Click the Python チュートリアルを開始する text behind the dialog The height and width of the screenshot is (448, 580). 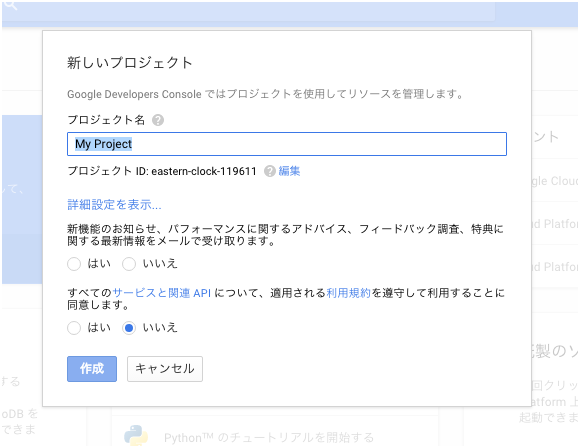269,438
